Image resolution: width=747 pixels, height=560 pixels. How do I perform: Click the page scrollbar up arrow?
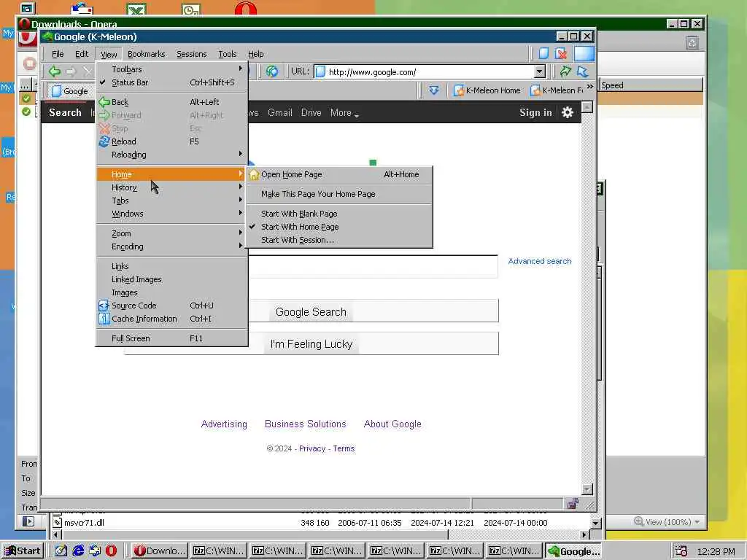click(x=587, y=106)
